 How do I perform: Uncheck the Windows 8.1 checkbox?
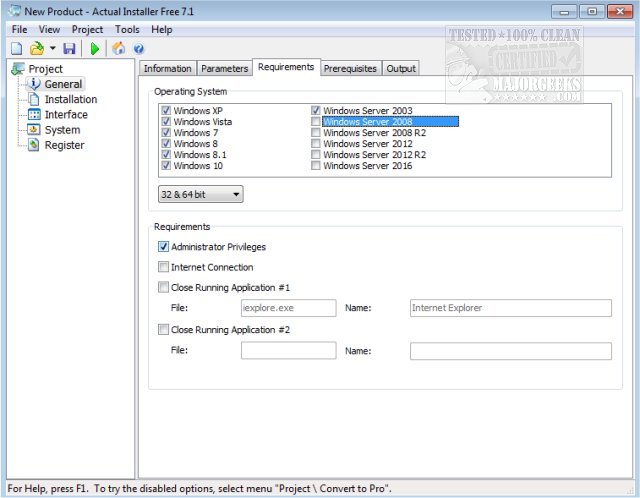pyautogui.click(x=166, y=154)
